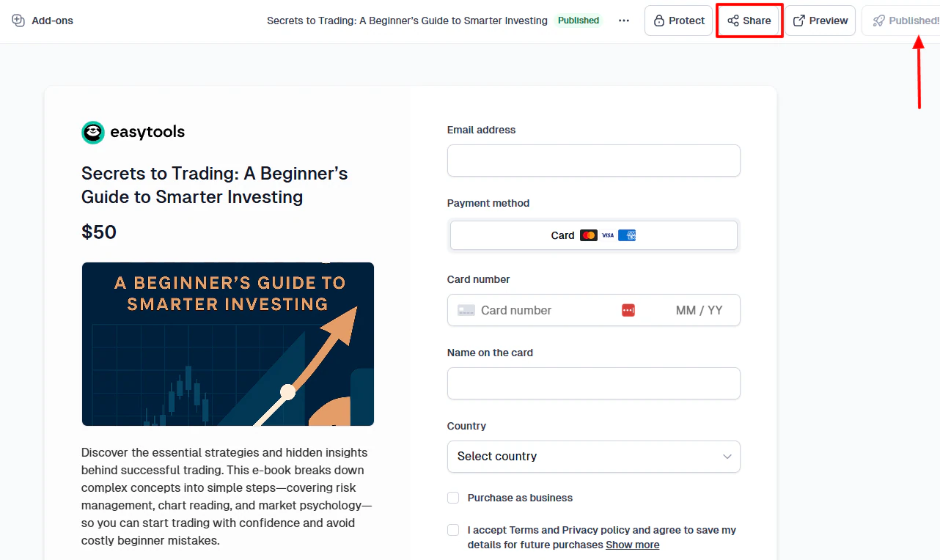
Task: Check the Purchase as business box
Action: pos(453,498)
